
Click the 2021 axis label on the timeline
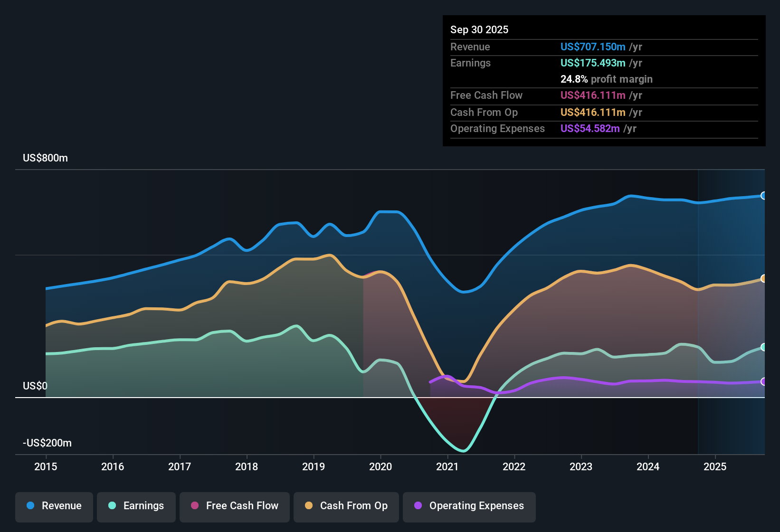(447, 467)
